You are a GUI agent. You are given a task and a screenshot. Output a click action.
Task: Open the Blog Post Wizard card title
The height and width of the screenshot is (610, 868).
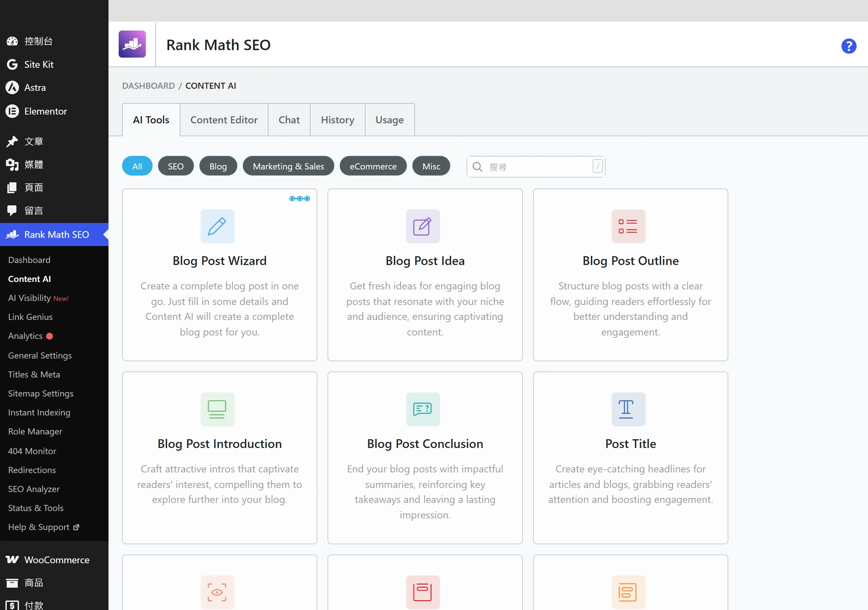[220, 261]
